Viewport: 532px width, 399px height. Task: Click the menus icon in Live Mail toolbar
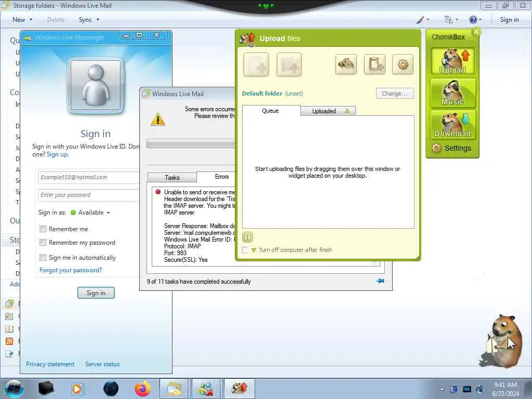448,20
